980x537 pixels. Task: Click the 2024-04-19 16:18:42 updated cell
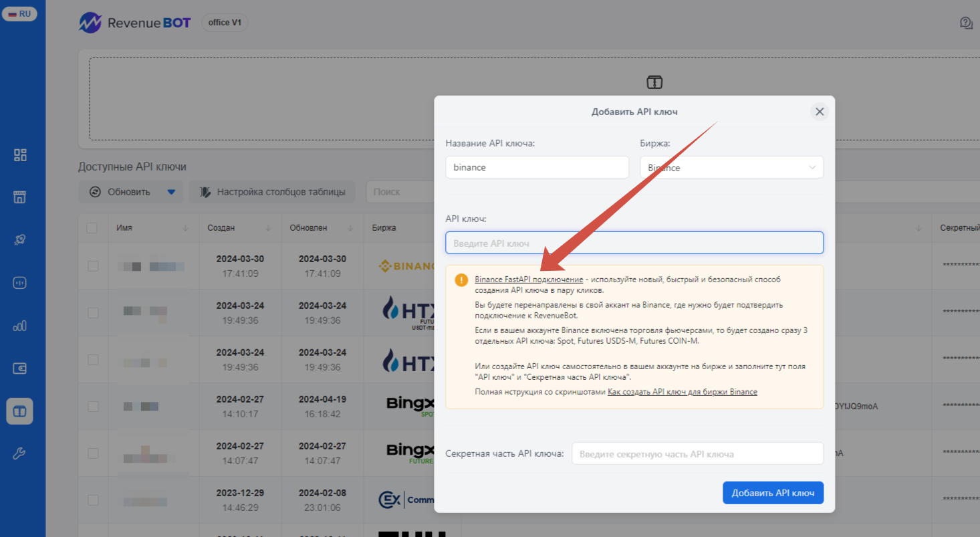pyautogui.click(x=322, y=407)
